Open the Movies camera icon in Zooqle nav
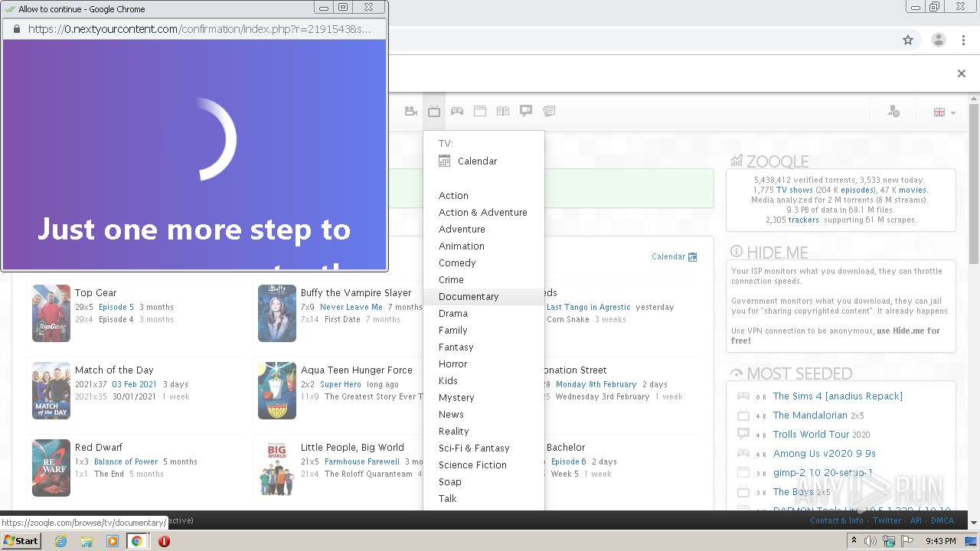The height and width of the screenshot is (551, 980). 411,111
